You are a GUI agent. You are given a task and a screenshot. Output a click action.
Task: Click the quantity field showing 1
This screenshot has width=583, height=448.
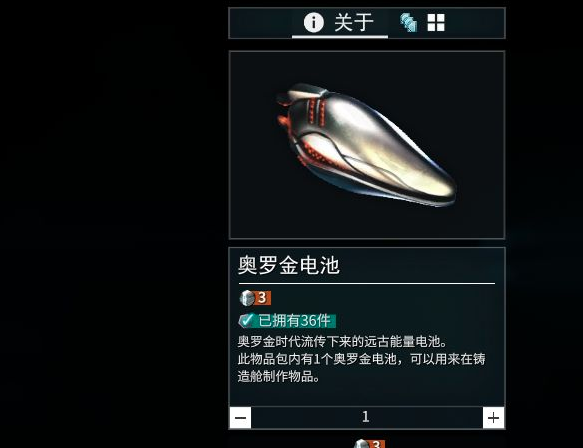[x=367, y=417]
